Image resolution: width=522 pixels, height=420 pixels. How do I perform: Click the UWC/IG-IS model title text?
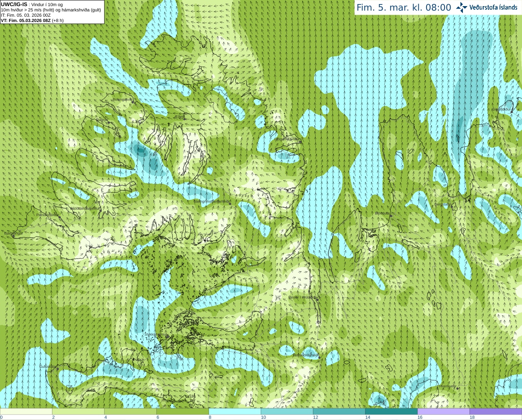pos(14,4)
